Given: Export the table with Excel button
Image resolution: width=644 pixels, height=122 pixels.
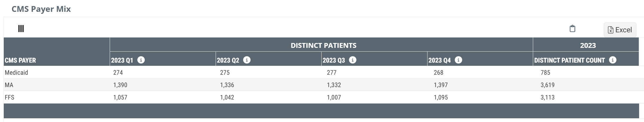Looking at the screenshot, I should (x=620, y=30).
